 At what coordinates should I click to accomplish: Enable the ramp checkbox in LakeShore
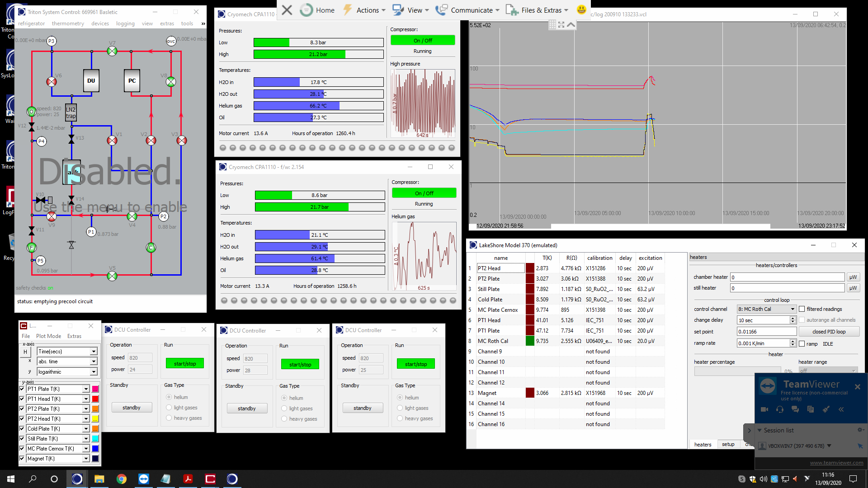(x=802, y=344)
